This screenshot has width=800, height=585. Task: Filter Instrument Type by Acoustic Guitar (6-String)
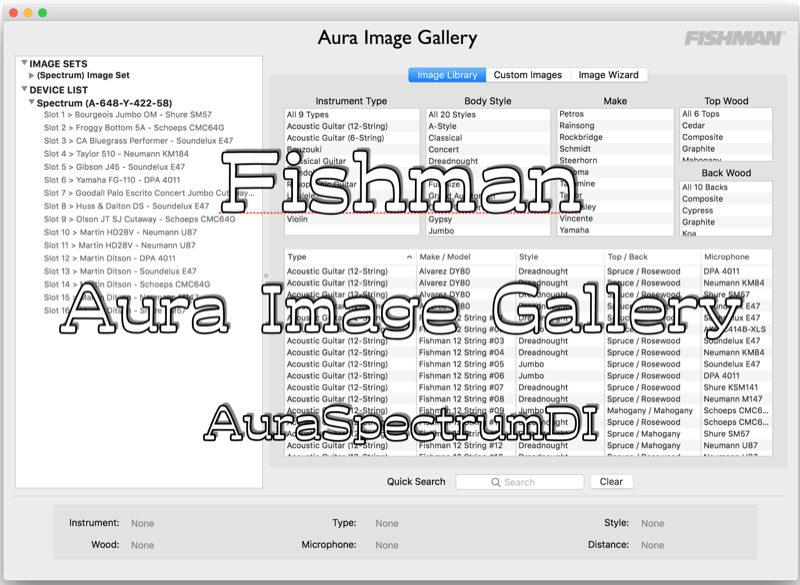[352, 138]
